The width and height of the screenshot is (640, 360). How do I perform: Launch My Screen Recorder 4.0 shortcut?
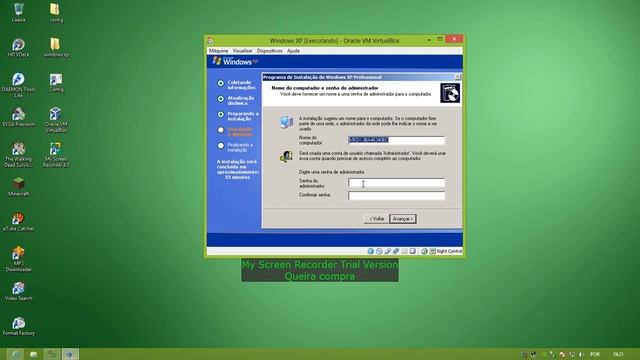[x=56, y=155]
